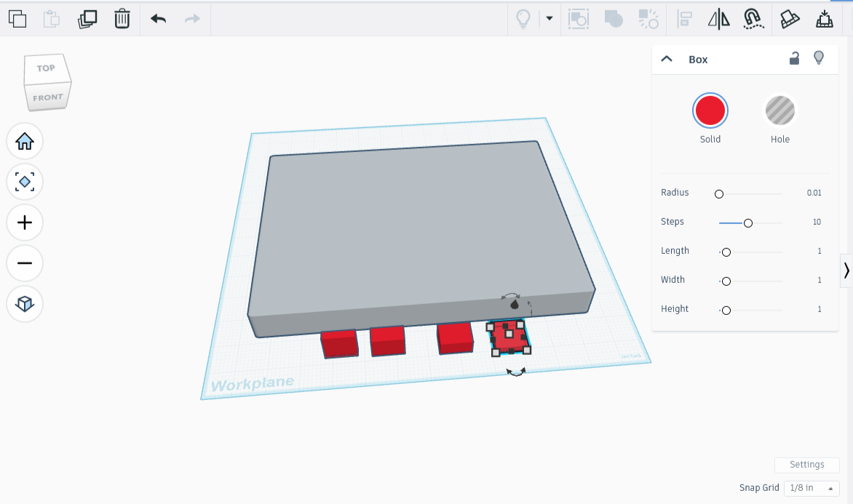
Task: Click the Steps value 10
Action: (x=817, y=222)
